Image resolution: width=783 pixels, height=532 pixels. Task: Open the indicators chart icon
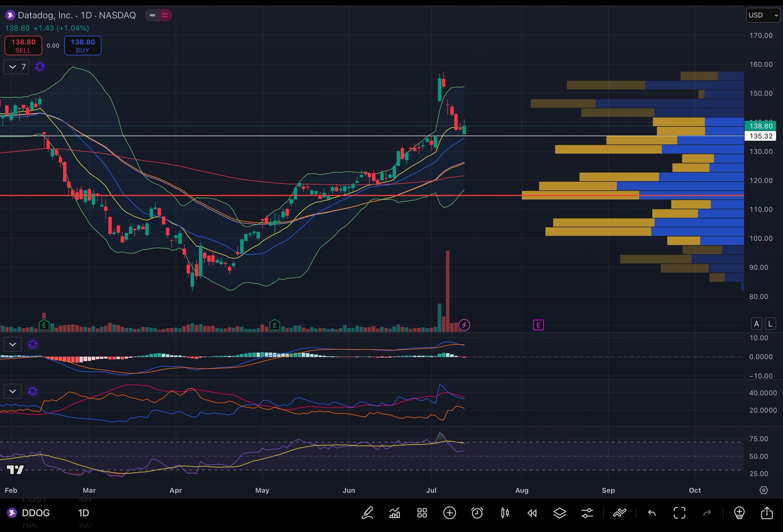coord(395,513)
